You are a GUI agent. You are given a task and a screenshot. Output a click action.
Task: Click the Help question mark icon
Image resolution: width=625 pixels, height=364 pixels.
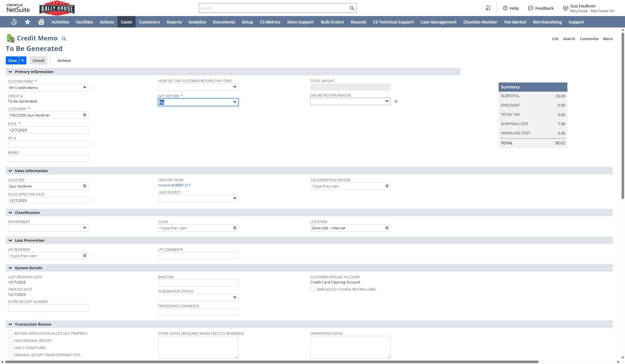[x=505, y=8]
